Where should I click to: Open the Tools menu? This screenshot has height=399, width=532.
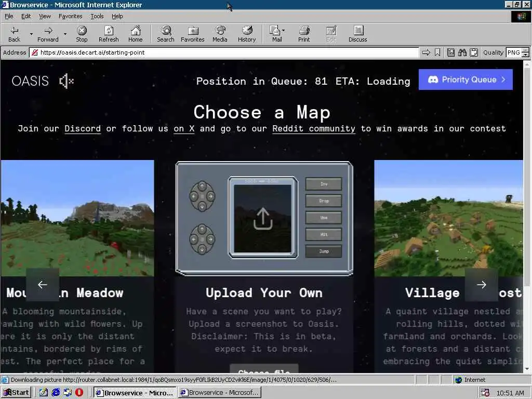[97, 16]
